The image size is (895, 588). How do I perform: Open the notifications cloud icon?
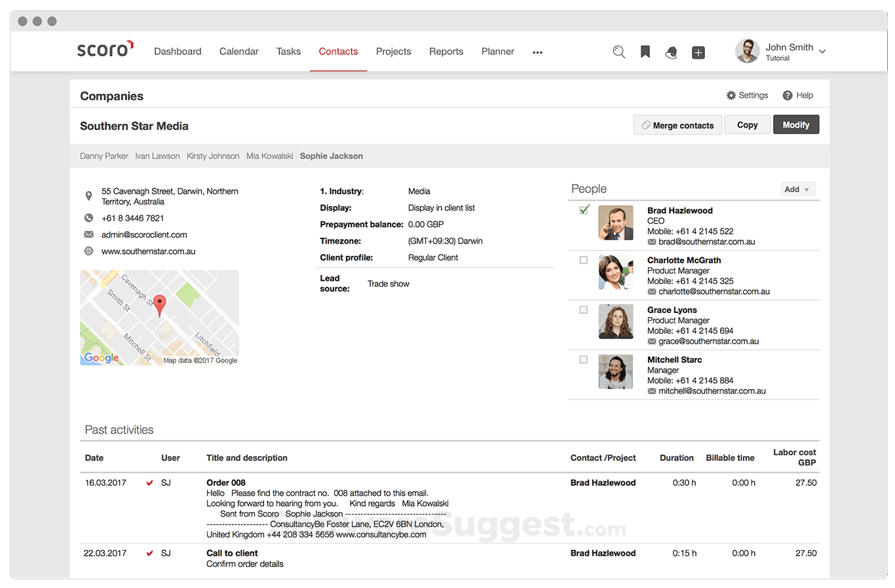[x=671, y=52]
